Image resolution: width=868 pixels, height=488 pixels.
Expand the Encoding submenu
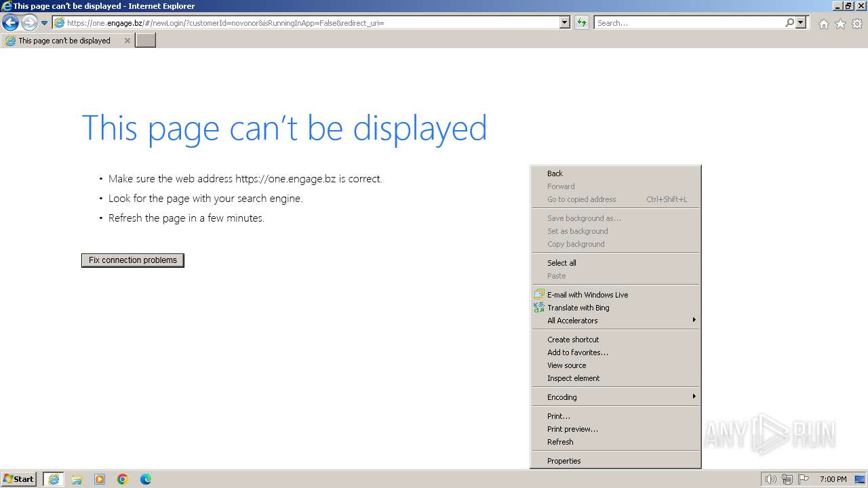(x=616, y=397)
